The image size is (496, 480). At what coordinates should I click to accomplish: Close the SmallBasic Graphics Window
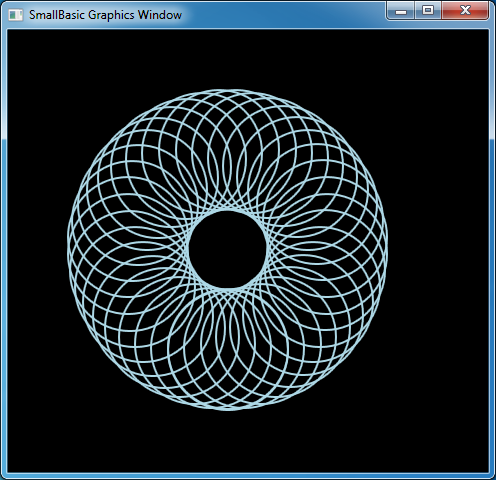click(465, 11)
